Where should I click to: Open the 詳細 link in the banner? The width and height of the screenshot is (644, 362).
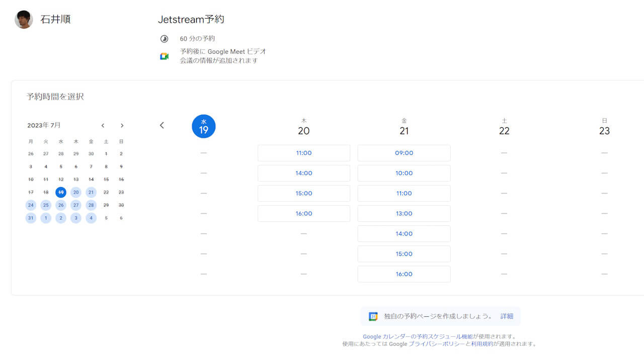point(507,316)
